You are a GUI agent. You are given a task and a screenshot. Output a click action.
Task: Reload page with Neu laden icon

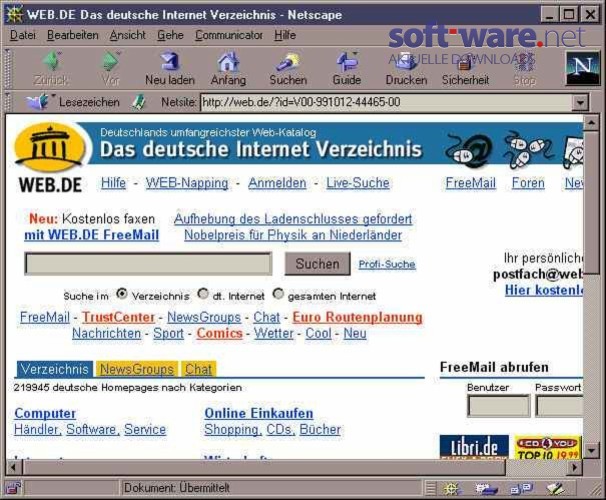point(170,61)
